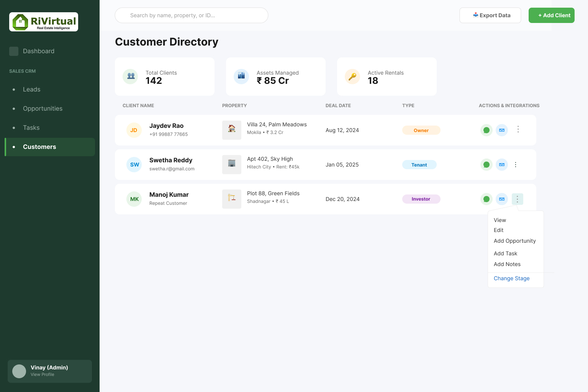Click the Tenant type badge
This screenshot has width=588, height=392.
419,165
